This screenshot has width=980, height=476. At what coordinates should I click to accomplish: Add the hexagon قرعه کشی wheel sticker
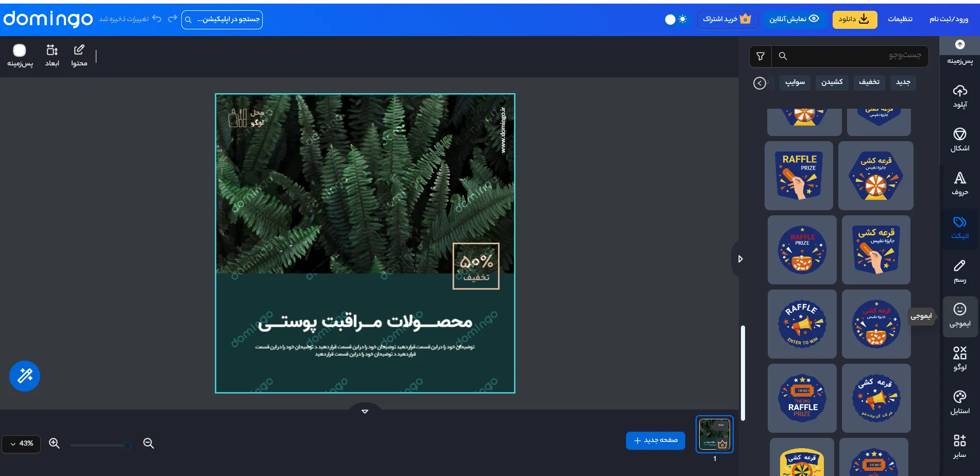(x=876, y=176)
